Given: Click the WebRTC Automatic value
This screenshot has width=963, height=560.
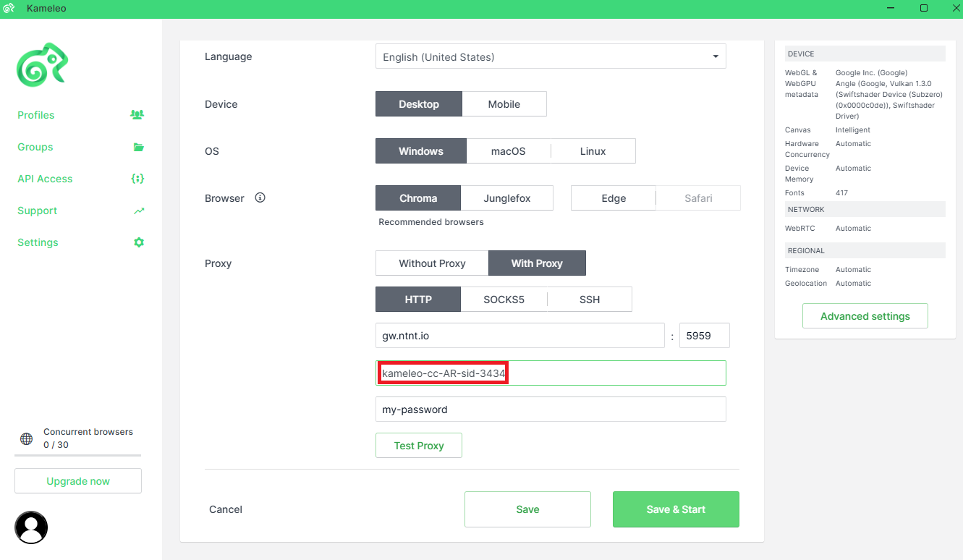Looking at the screenshot, I should tap(853, 229).
